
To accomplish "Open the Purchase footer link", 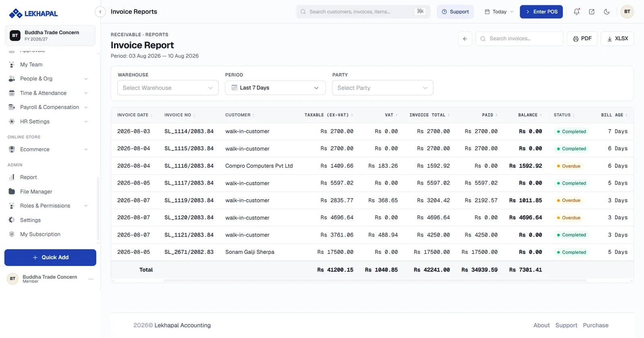I will click(596, 325).
